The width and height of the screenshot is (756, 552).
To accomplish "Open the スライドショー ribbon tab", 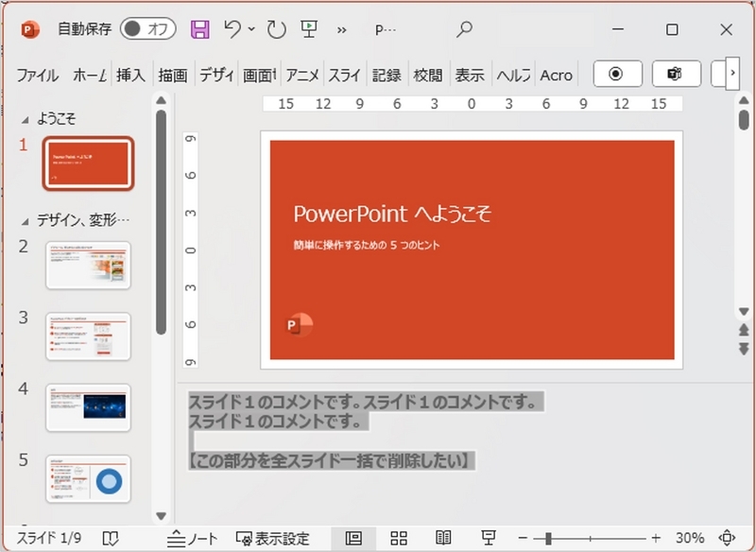I will pos(344,76).
